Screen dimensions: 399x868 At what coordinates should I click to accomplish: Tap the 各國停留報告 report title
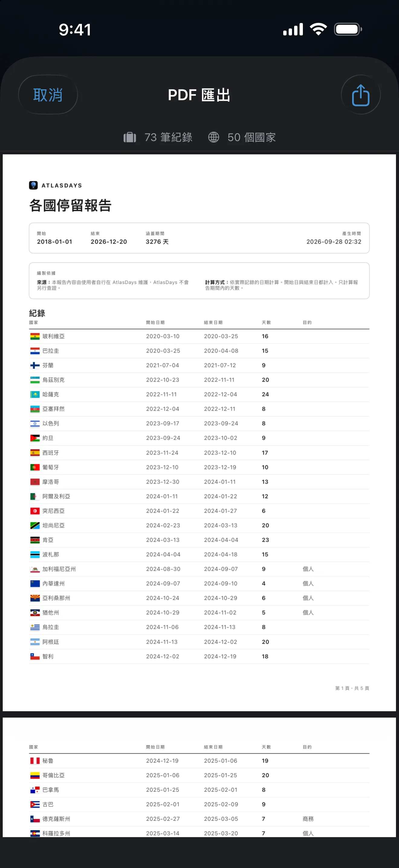coord(70,205)
